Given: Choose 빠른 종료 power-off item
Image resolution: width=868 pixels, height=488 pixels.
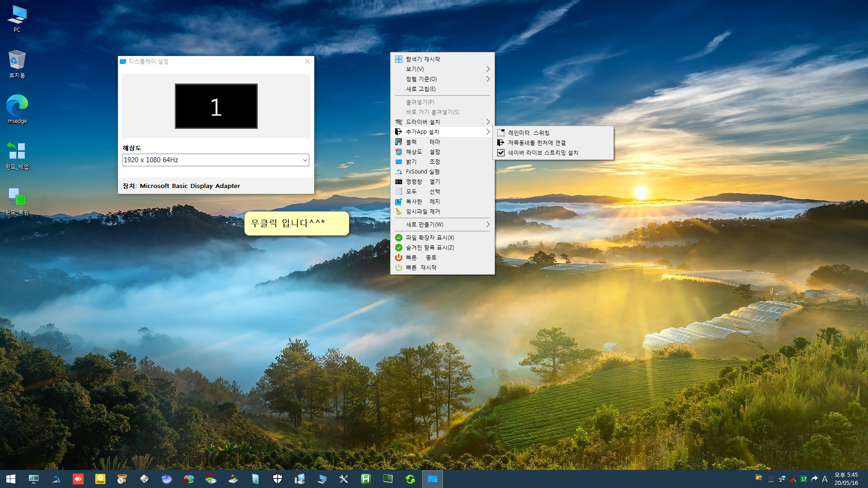Looking at the screenshot, I should tap(443, 258).
